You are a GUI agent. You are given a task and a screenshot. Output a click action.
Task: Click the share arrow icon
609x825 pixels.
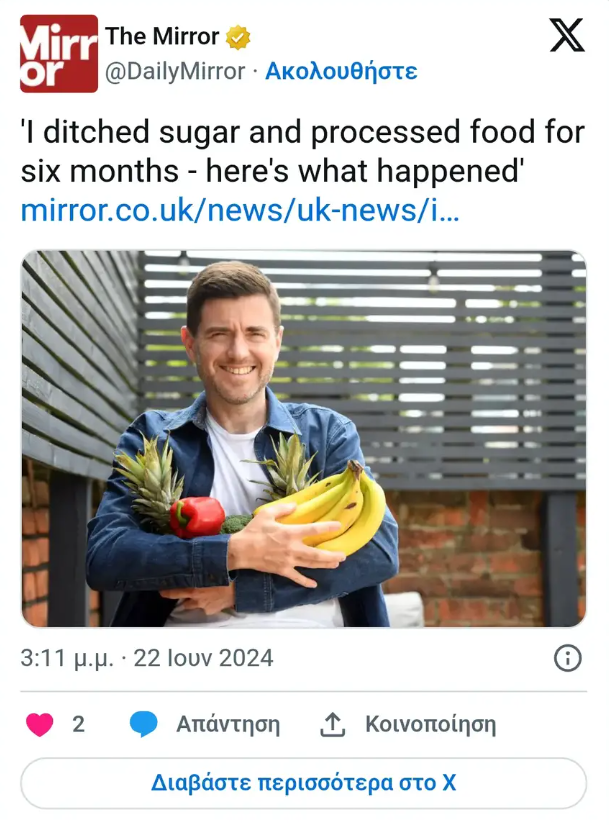[333, 724]
